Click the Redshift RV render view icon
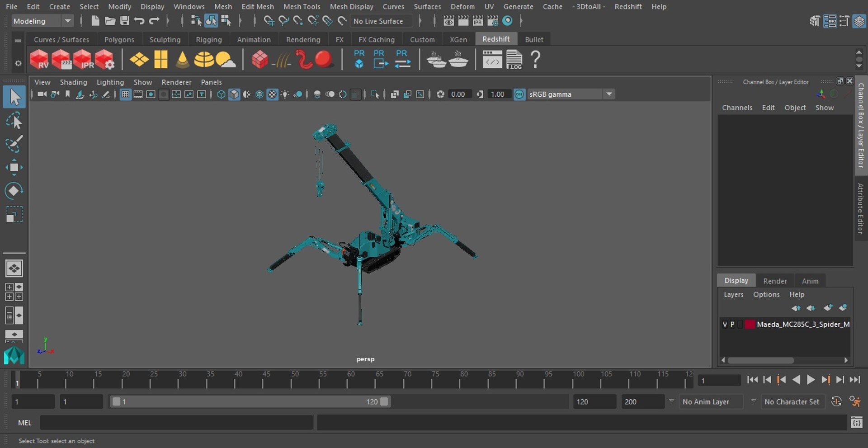The width and height of the screenshot is (868, 448). point(39,60)
